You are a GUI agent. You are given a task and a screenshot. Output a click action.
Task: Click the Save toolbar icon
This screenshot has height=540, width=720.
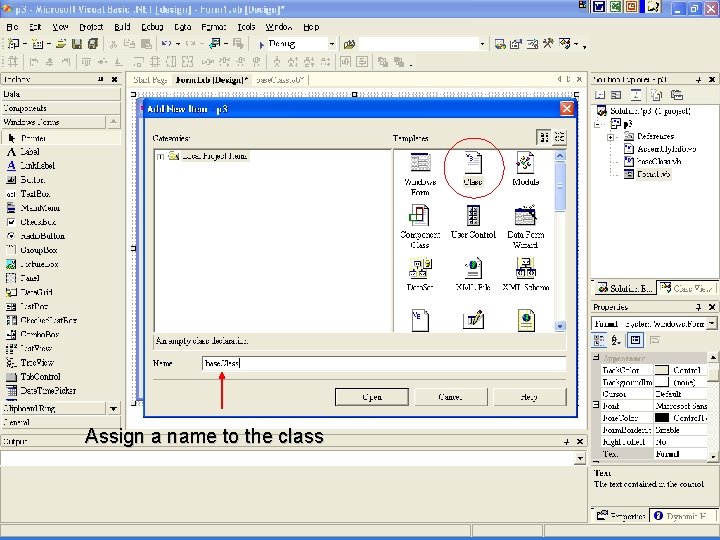(77, 44)
